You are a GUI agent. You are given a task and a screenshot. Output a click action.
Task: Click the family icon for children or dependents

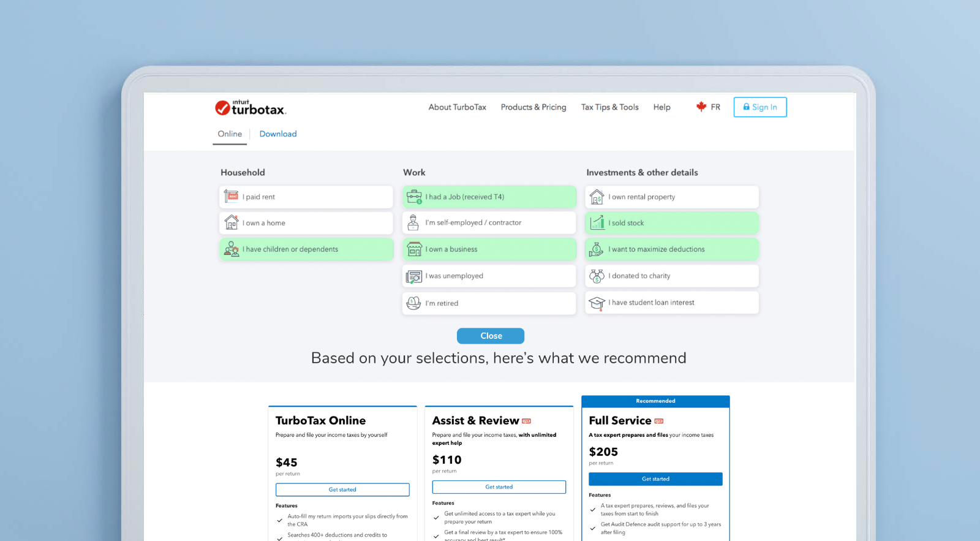pyautogui.click(x=231, y=249)
